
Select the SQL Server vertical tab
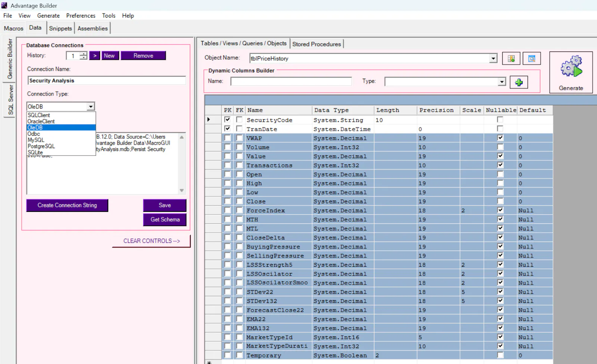(x=10, y=100)
